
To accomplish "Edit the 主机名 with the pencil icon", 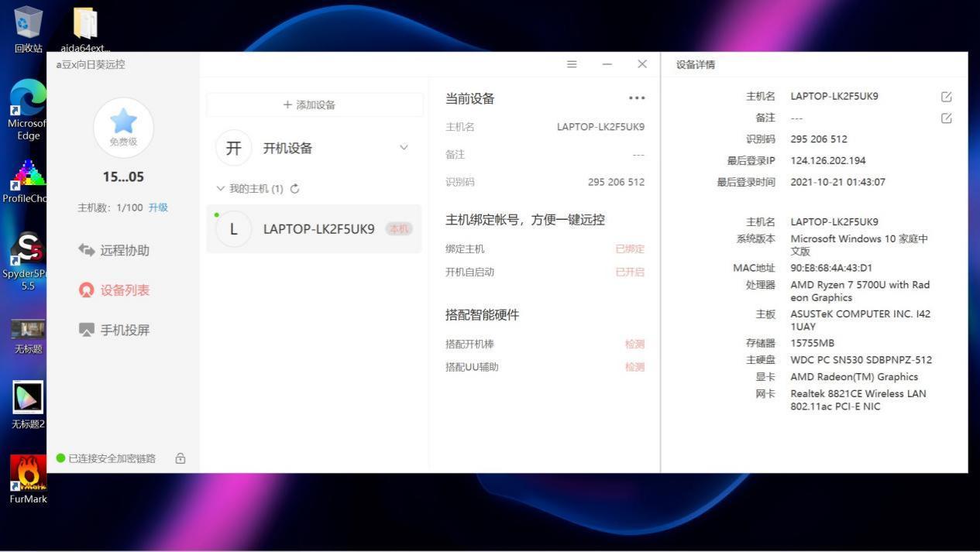I will click(946, 96).
